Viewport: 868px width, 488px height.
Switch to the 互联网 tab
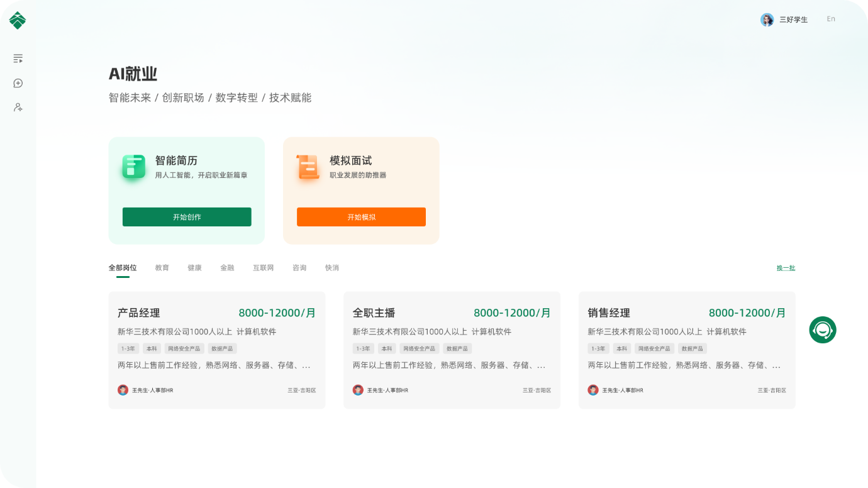(263, 268)
